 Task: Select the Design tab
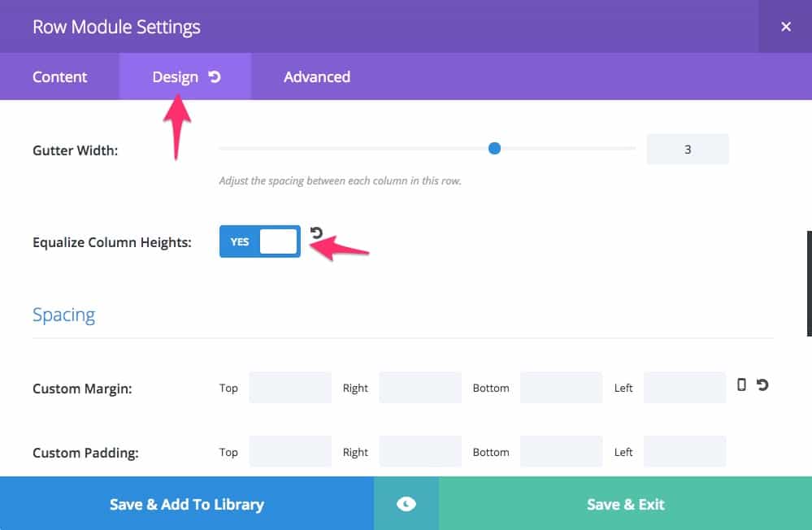[x=175, y=77]
